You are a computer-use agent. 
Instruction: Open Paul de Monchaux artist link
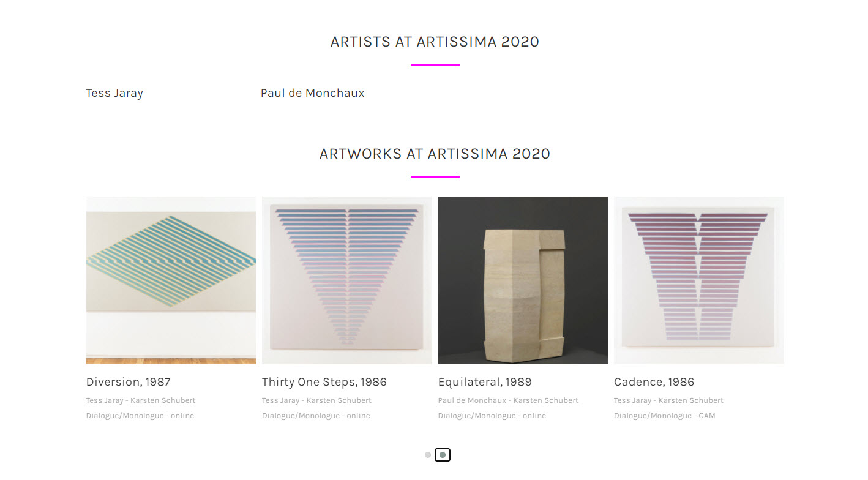312,93
